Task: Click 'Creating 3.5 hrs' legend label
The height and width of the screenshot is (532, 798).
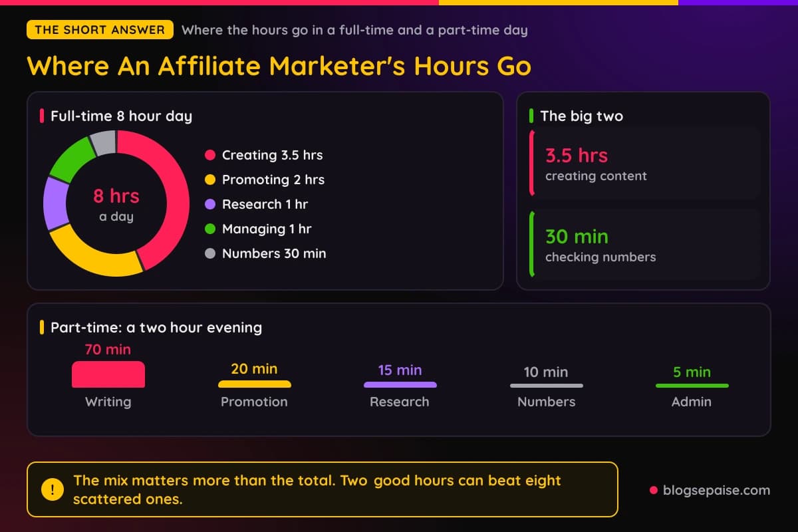Action: 272,155
